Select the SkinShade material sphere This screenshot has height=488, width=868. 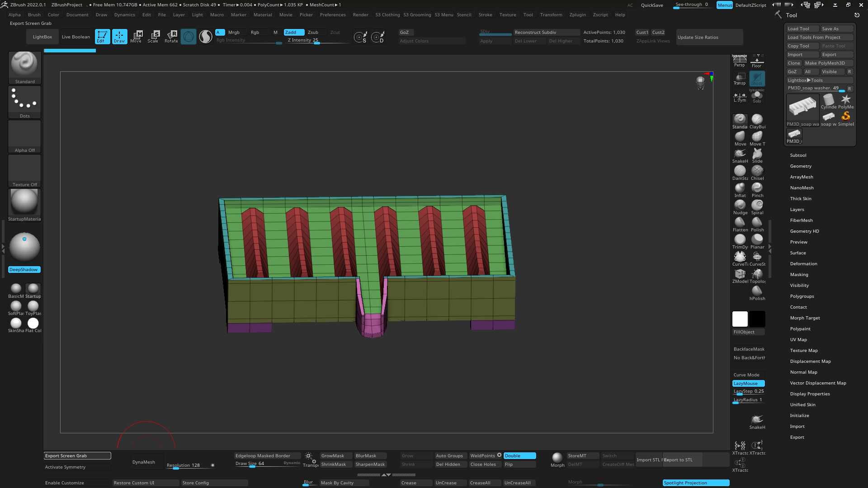(x=16, y=325)
